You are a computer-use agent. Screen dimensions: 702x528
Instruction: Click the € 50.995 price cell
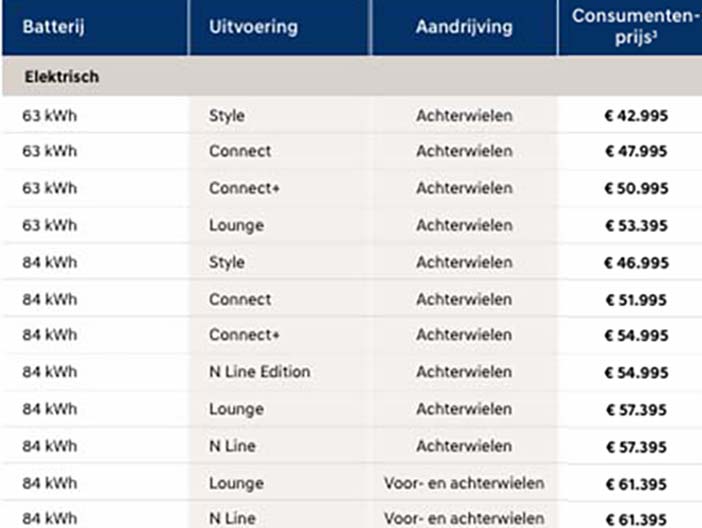coord(636,189)
